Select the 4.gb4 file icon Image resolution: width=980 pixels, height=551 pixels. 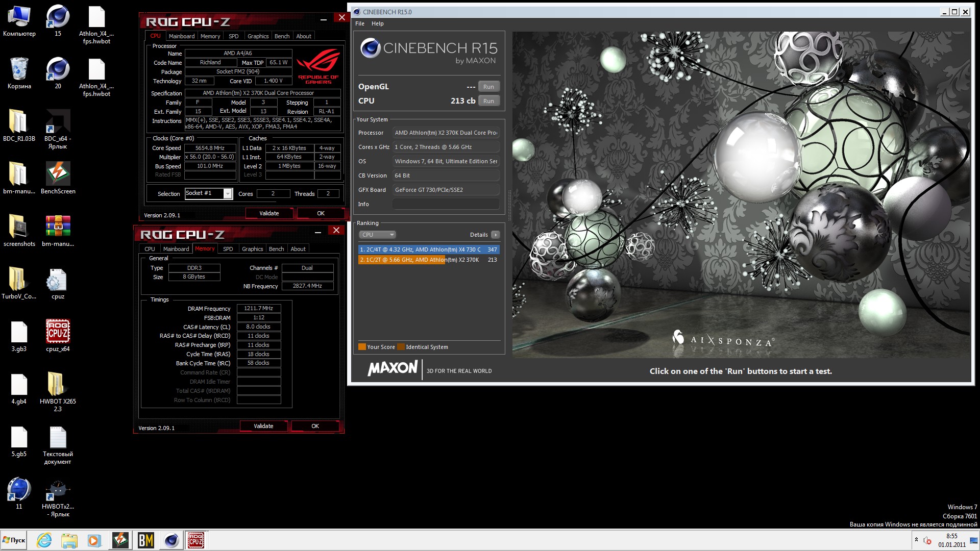(x=19, y=388)
